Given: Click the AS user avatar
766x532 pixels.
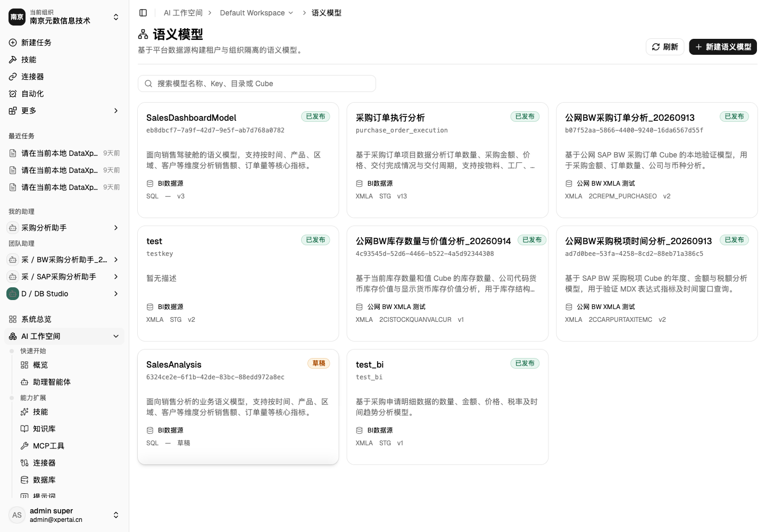Looking at the screenshot, I should (17, 515).
